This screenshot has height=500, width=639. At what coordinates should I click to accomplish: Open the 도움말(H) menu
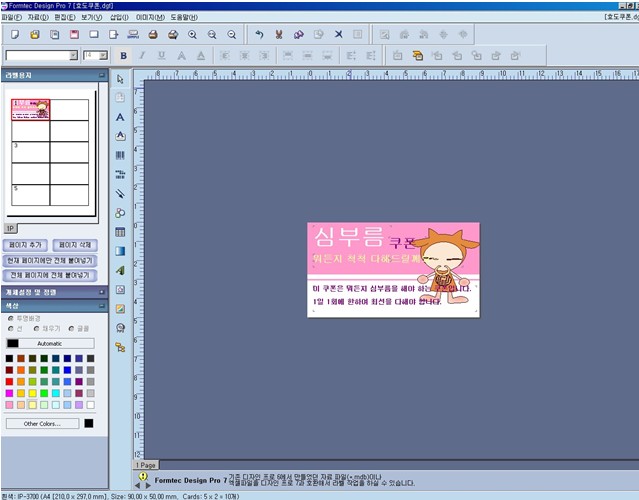point(184,17)
